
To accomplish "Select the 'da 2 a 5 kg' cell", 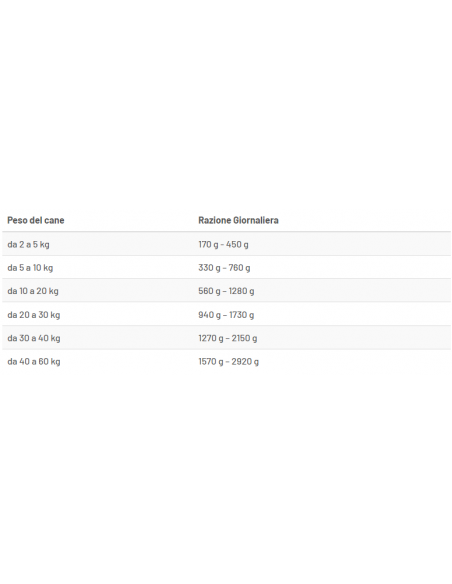I will [28, 244].
